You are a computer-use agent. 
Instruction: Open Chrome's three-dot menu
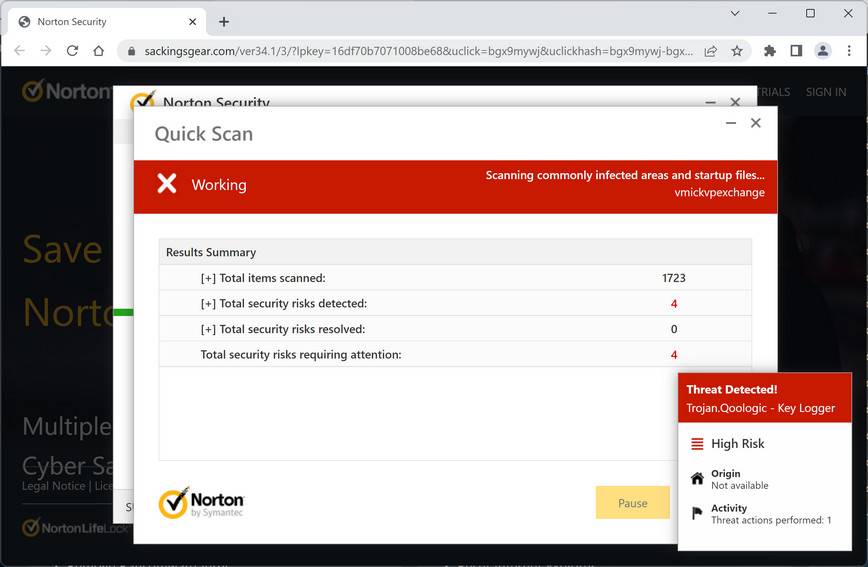point(849,51)
